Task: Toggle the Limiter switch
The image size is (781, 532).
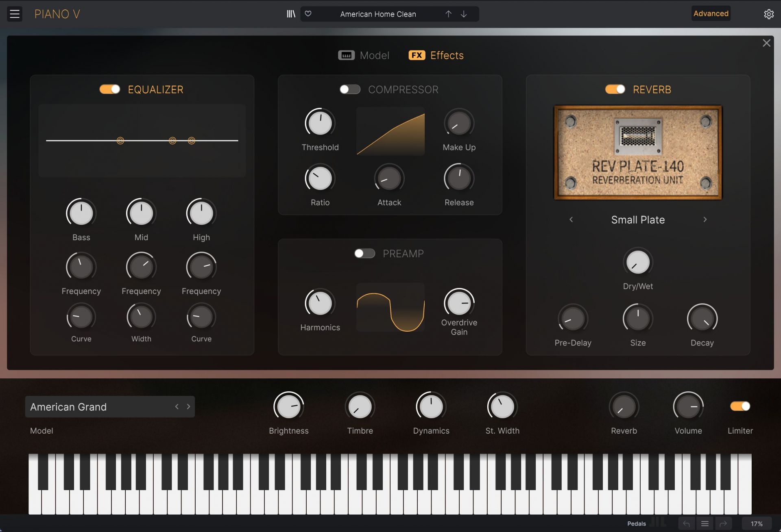Action: (x=740, y=406)
